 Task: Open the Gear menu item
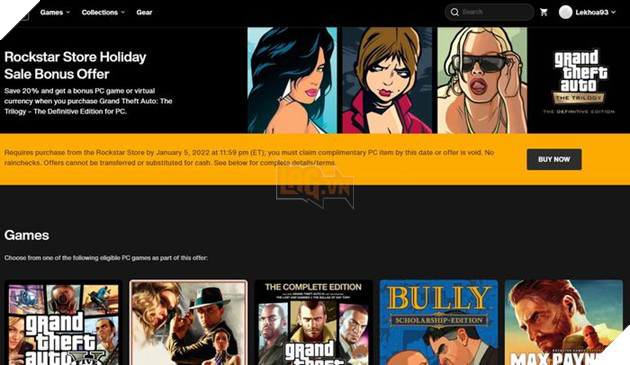[144, 12]
